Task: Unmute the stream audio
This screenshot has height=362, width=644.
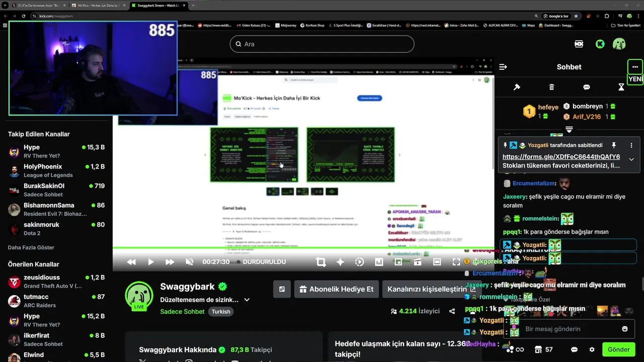Action: click(x=190, y=262)
